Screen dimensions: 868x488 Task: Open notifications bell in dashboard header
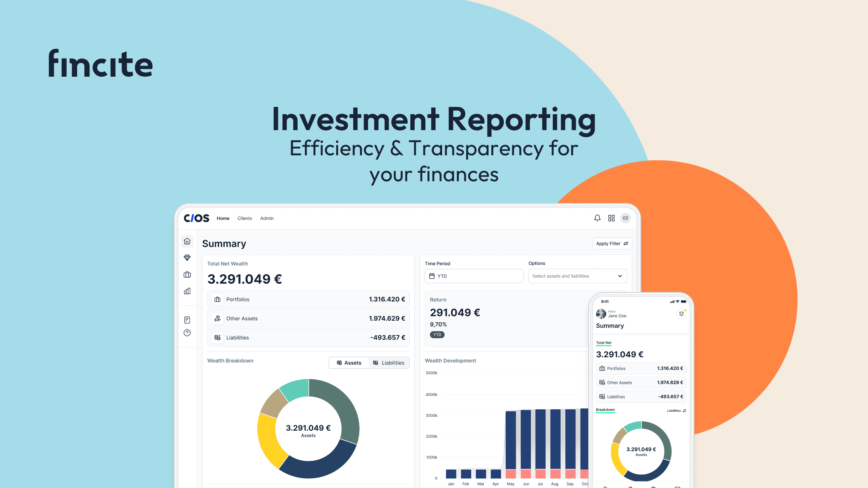597,218
